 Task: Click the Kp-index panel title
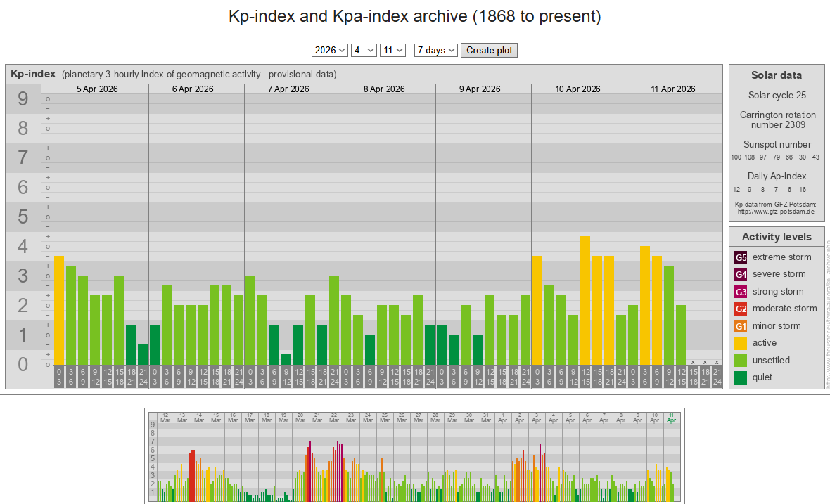pyautogui.click(x=33, y=74)
